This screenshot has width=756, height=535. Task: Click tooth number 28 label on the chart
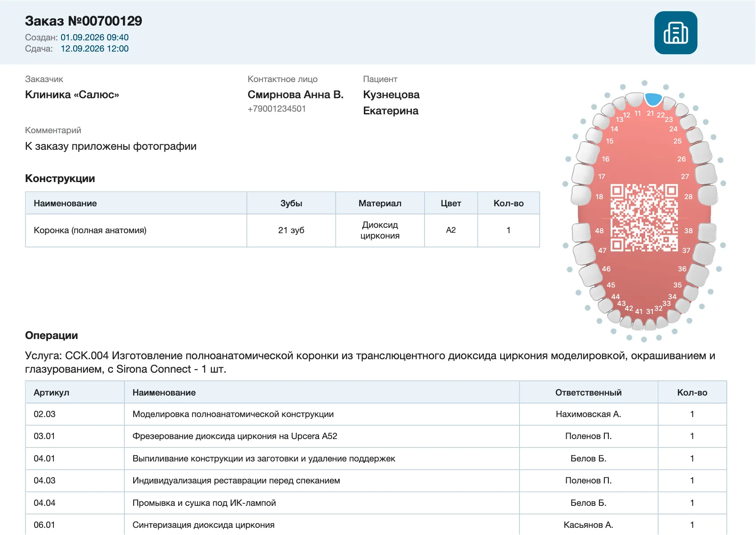(688, 196)
